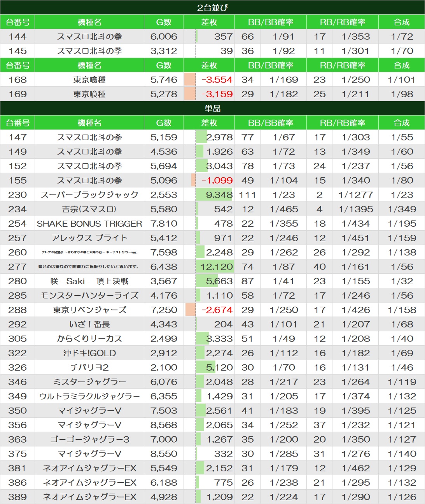The height and width of the screenshot is (504, 425).
Task: Click the -3,554 difference value
Action: [217, 80]
